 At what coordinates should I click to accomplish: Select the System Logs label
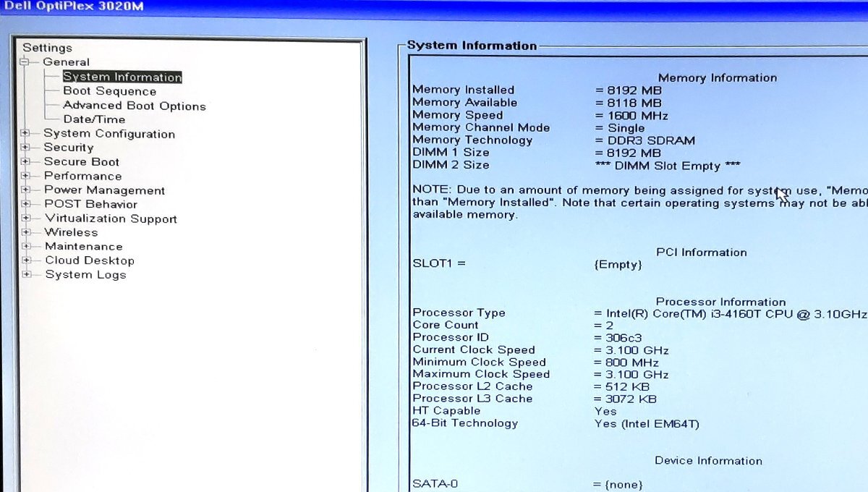click(x=85, y=275)
